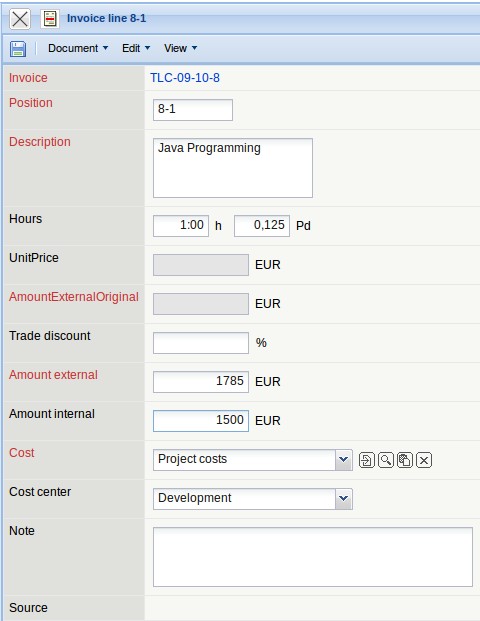Screen dimensions: 480x621
Task: Open the View menu
Action: pos(181,48)
